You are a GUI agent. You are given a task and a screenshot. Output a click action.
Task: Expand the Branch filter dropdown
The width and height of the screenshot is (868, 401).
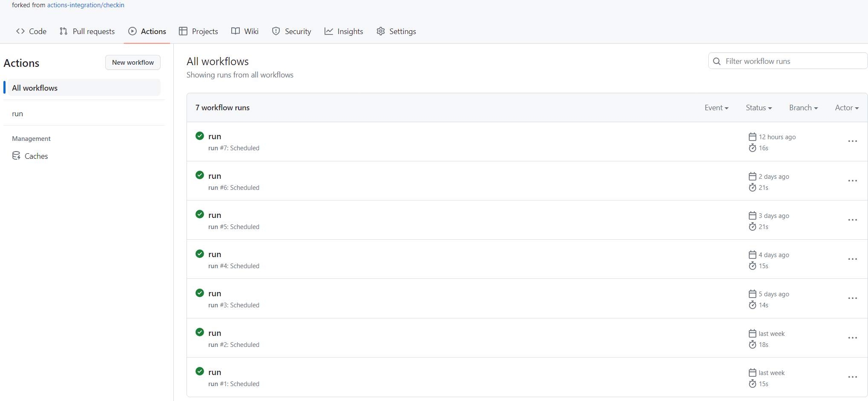[803, 108]
